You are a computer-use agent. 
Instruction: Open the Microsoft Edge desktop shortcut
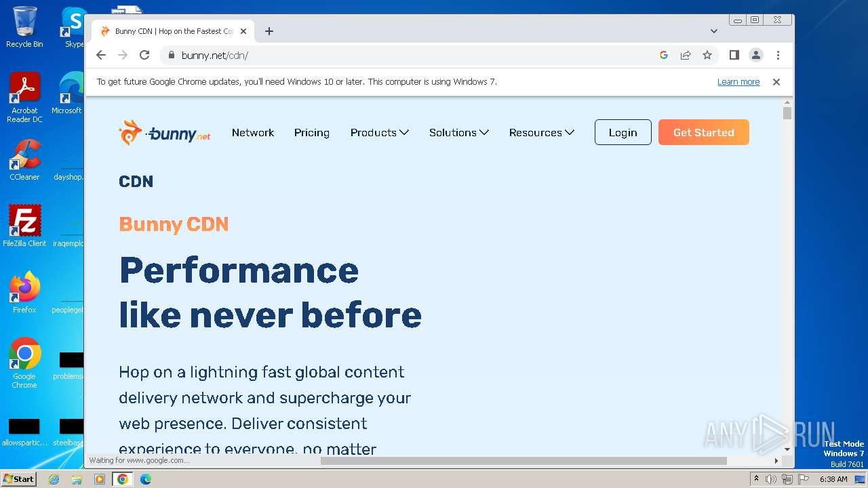click(68, 94)
